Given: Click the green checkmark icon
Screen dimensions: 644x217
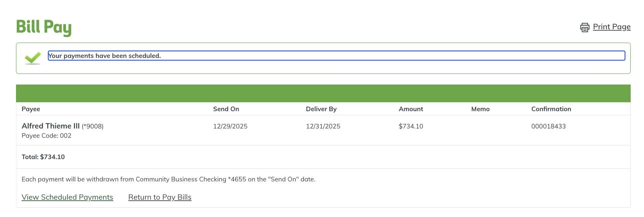Looking at the screenshot, I should coord(33,58).
